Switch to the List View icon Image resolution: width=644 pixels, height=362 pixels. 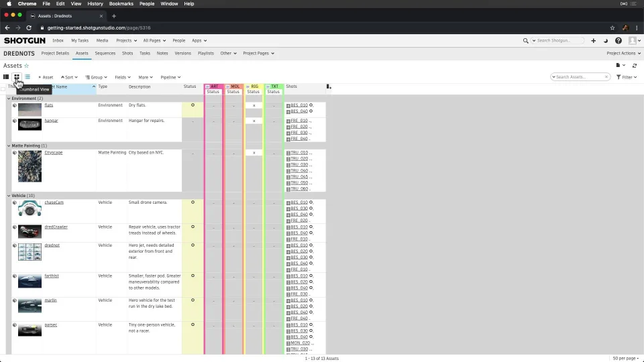pyautogui.click(x=27, y=76)
